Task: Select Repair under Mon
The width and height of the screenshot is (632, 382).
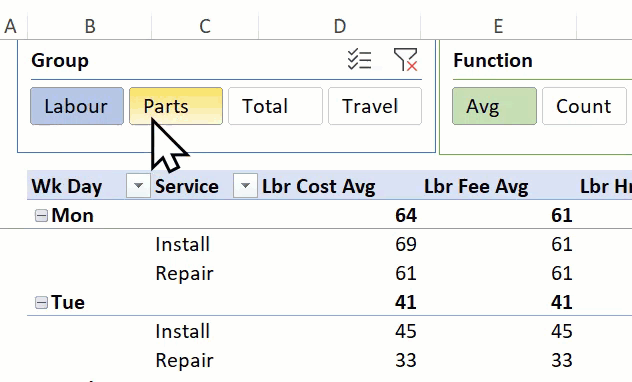Action: point(184,274)
